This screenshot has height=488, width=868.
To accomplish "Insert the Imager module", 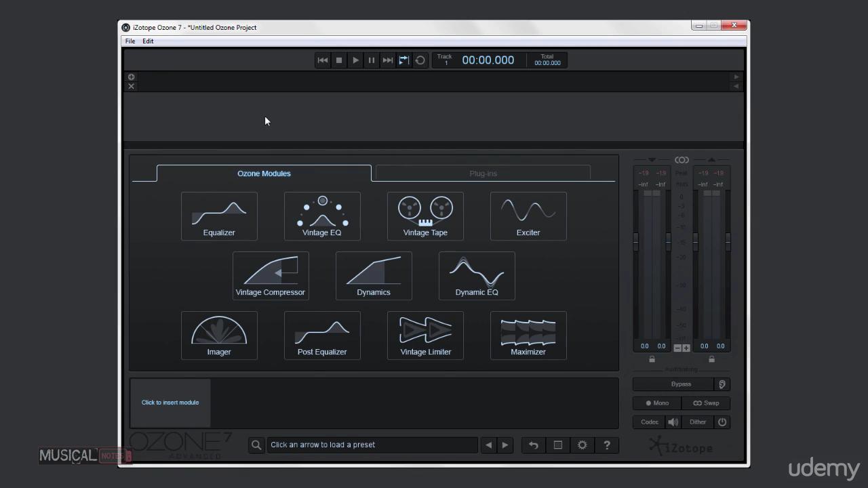I will click(x=219, y=335).
